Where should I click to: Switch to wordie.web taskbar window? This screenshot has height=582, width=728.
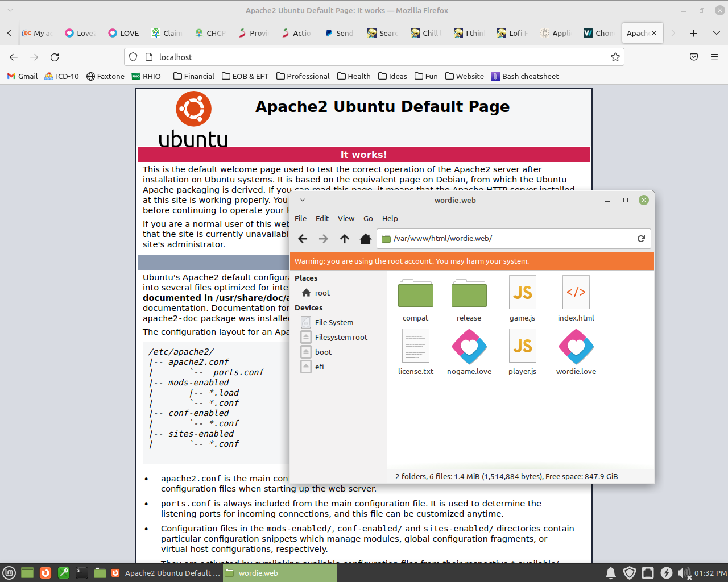[279, 573]
